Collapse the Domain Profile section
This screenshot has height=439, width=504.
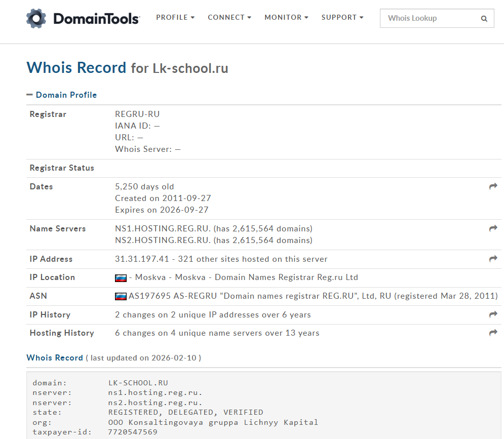30,95
